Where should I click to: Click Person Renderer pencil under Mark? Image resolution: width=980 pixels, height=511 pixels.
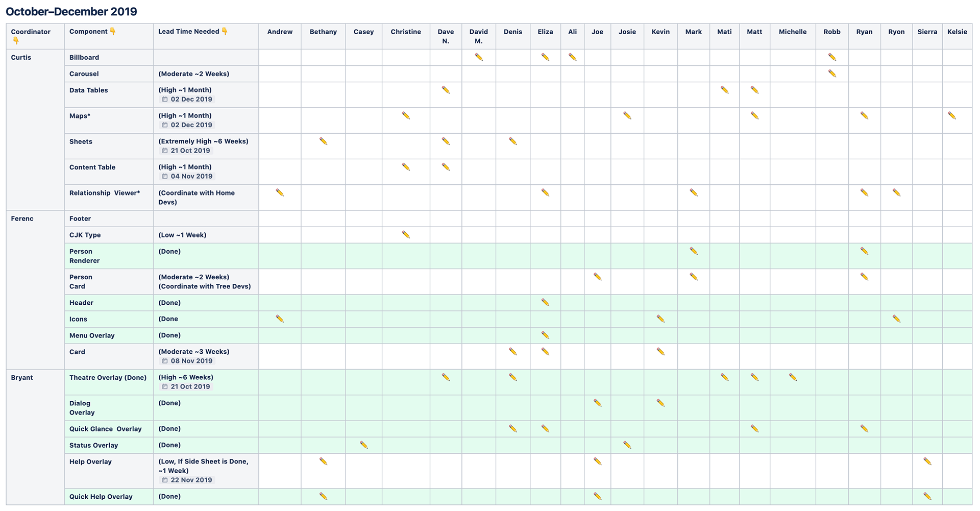(693, 251)
